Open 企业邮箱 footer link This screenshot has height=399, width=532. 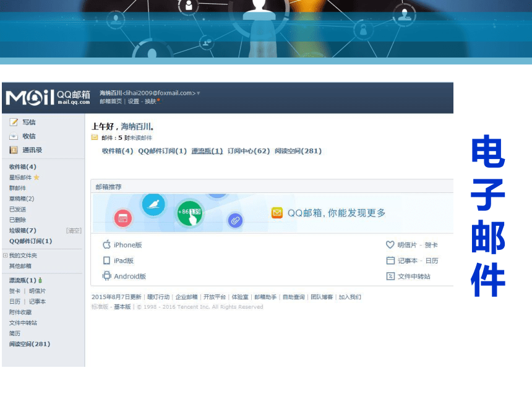coord(187,297)
